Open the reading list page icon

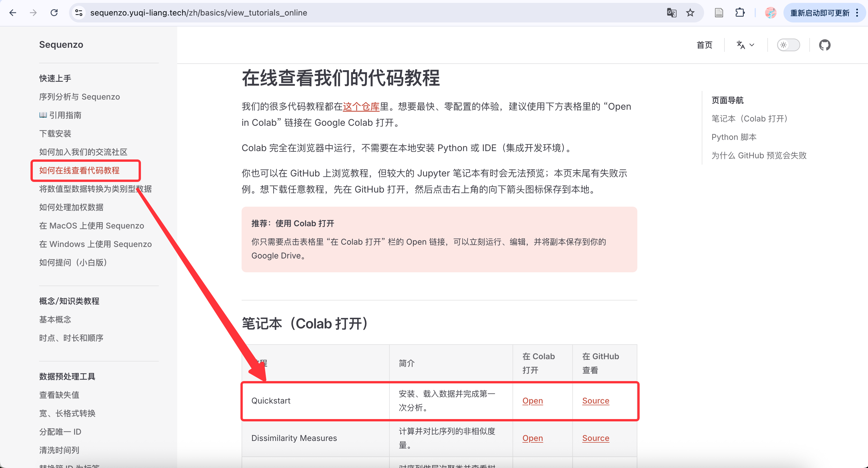719,13
